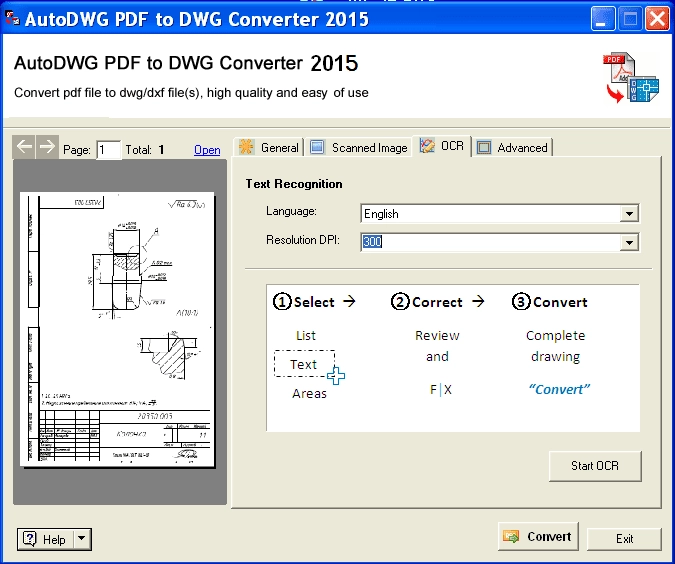Viewport: 675px width, 564px height.
Task: Select the OCR tab
Action: (x=442, y=146)
